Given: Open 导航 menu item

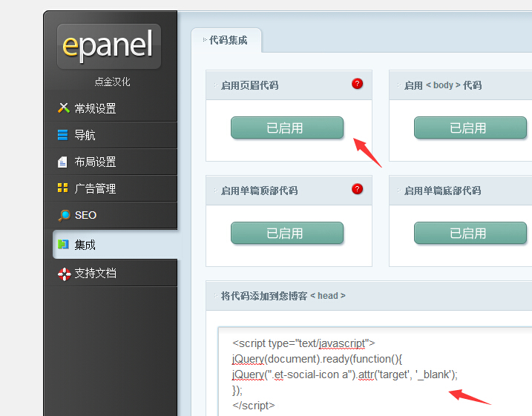Looking at the screenshot, I should tap(111, 135).
